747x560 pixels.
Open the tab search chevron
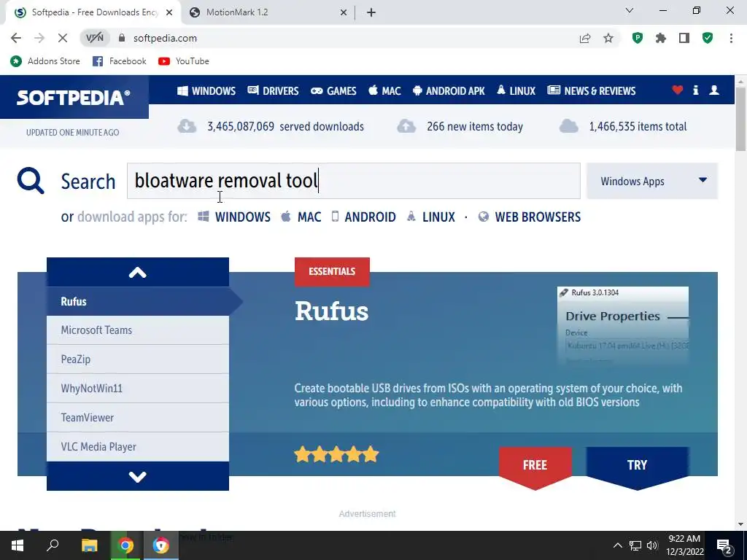(630, 10)
